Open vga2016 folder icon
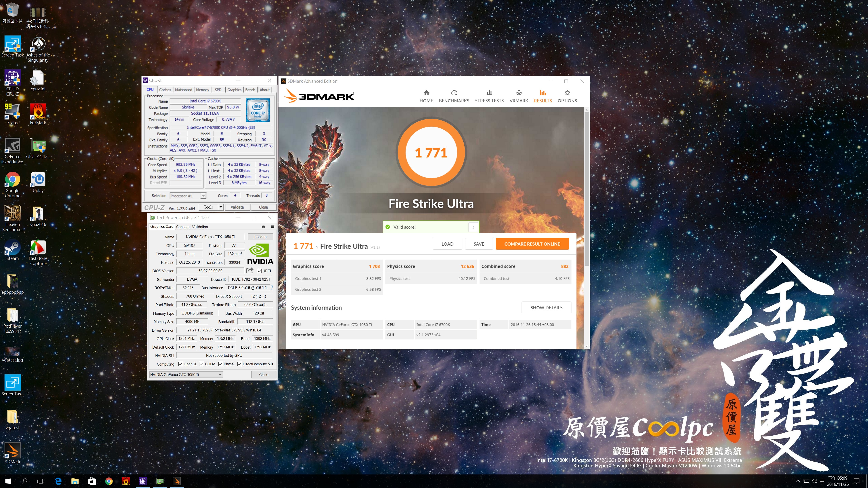The image size is (868, 488). click(x=38, y=216)
